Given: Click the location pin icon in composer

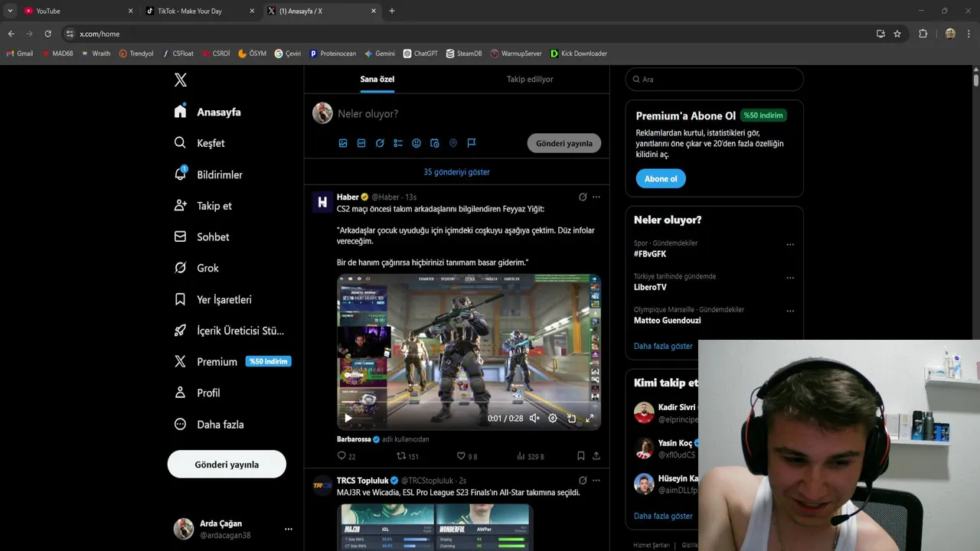Looking at the screenshot, I should (x=453, y=143).
